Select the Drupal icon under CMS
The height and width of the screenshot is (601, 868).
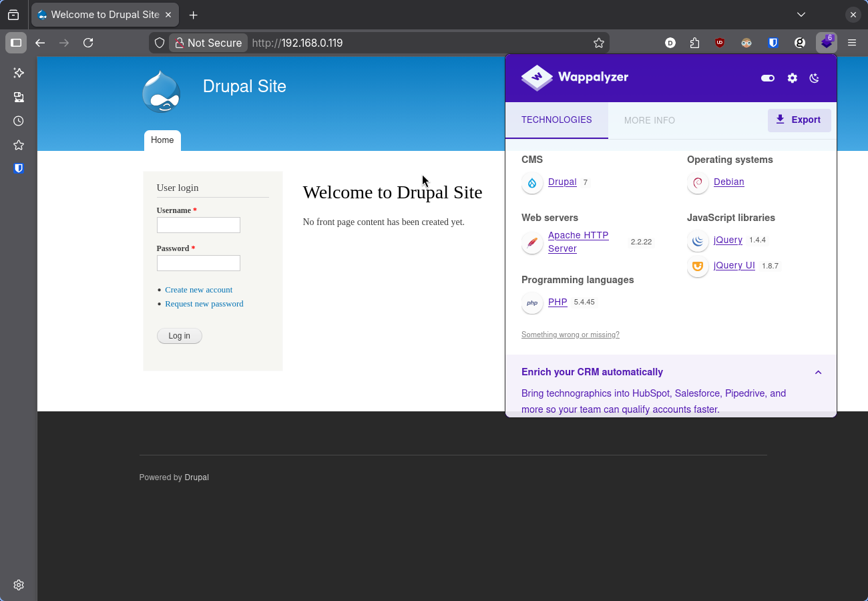(532, 182)
